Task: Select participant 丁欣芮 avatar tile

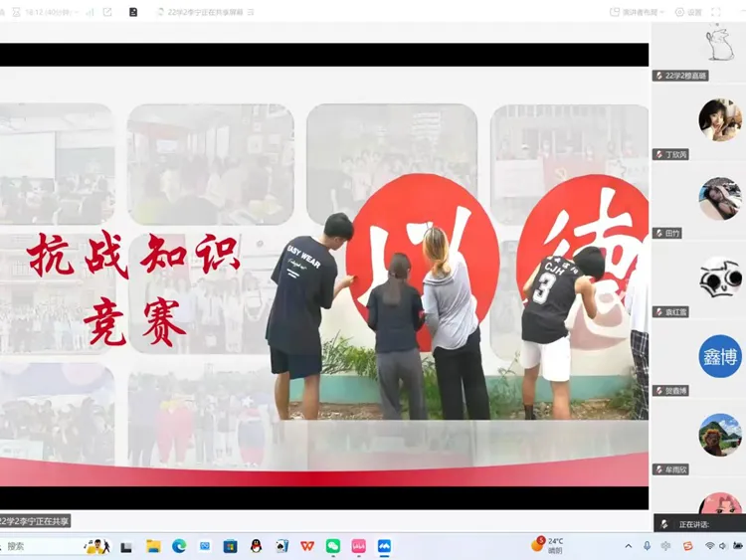Action: [719, 120]
